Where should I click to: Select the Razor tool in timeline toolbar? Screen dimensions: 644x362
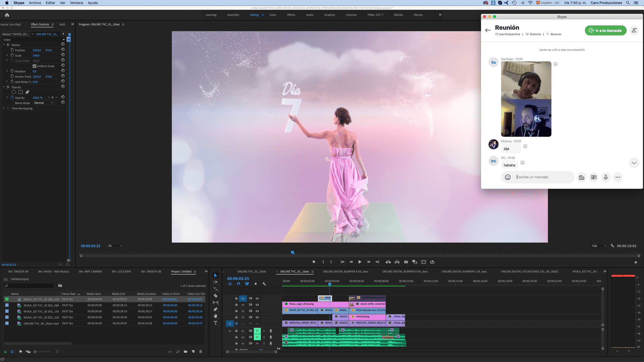coord(215,296)
